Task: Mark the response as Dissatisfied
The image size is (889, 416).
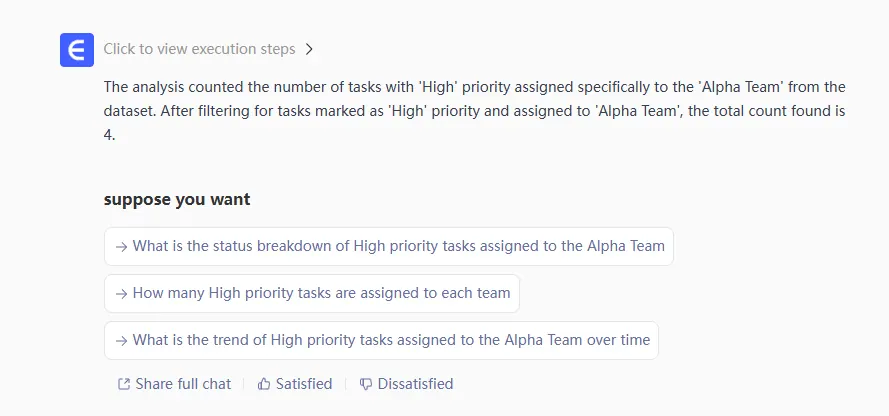Action: (x=415, y=384)
